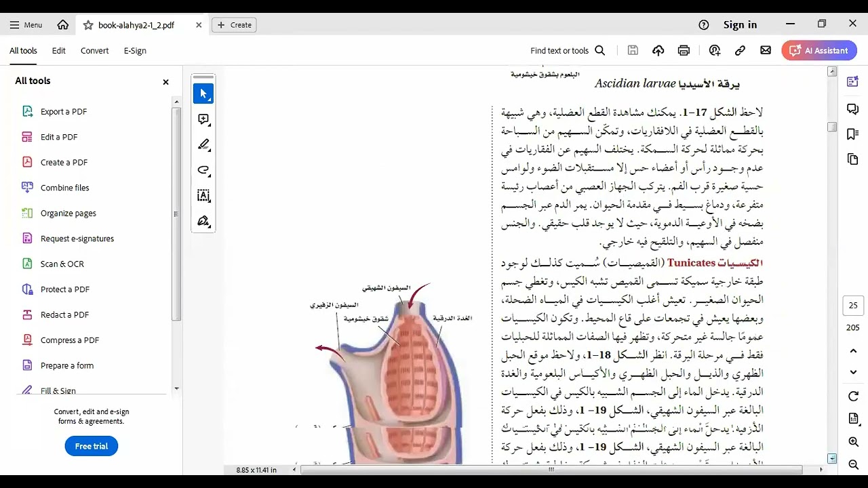868x488 pixels.
Task: Close the book-alahya2-1_2.pdf tab
Action: [x=199, y=24]
